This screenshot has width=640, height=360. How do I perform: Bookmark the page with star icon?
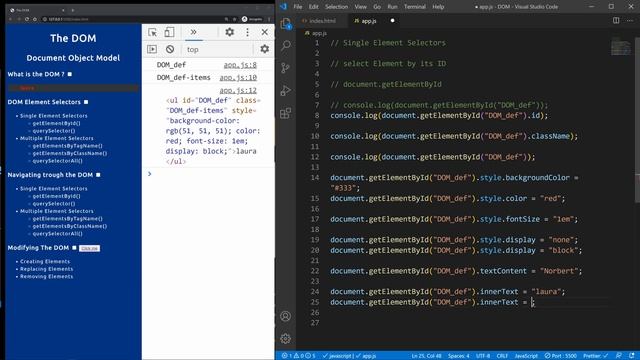235,19
